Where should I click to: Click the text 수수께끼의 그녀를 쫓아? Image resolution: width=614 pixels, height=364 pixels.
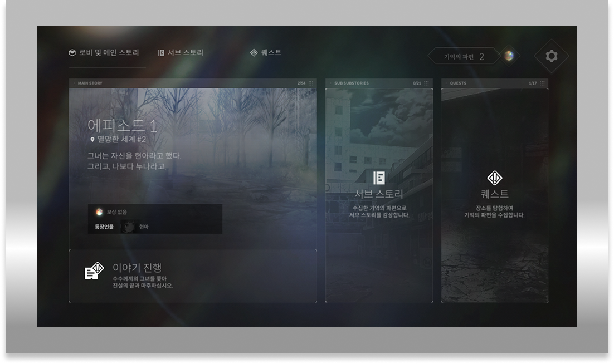(x=139, y=279)
